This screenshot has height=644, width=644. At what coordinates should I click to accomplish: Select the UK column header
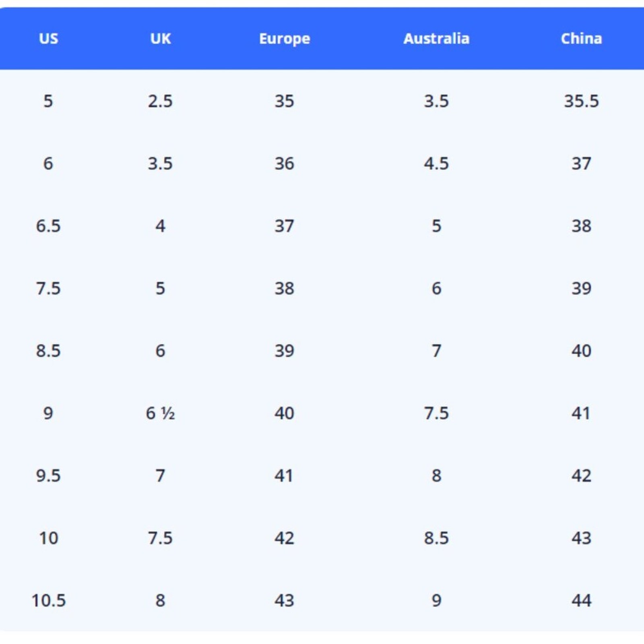coord(160,39)
